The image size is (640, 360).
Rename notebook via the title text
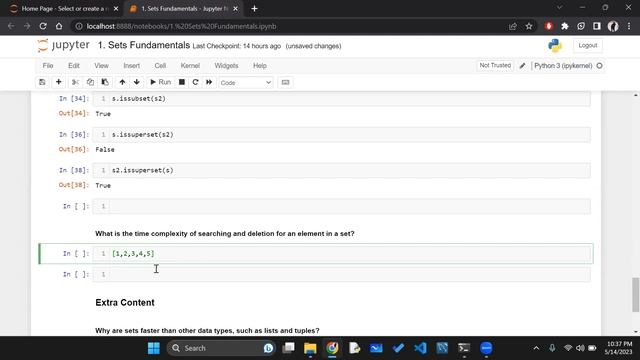(144, 45)
